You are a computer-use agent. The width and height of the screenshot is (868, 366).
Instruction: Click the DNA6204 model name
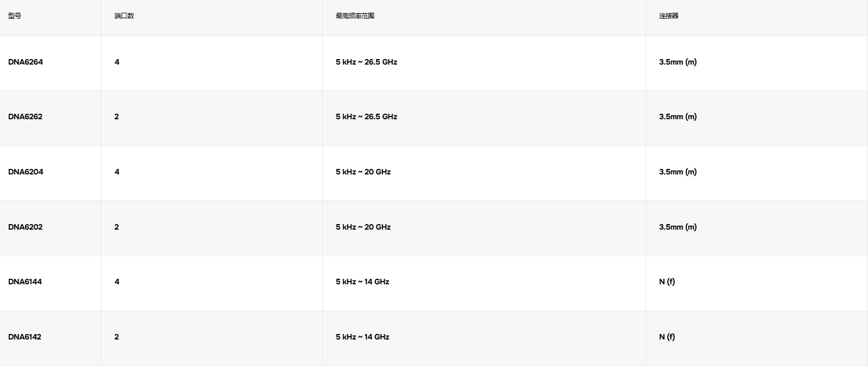[25, 172]
